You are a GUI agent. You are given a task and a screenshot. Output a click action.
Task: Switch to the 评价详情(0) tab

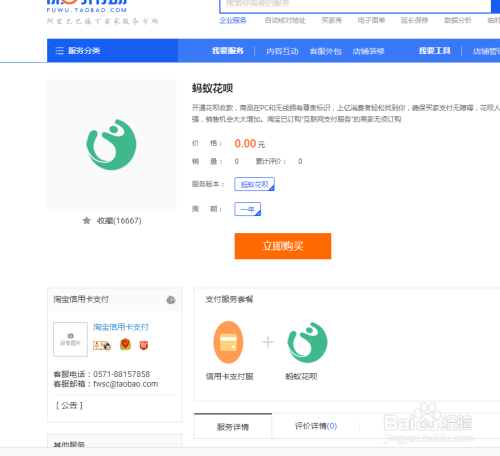point(316,426)
